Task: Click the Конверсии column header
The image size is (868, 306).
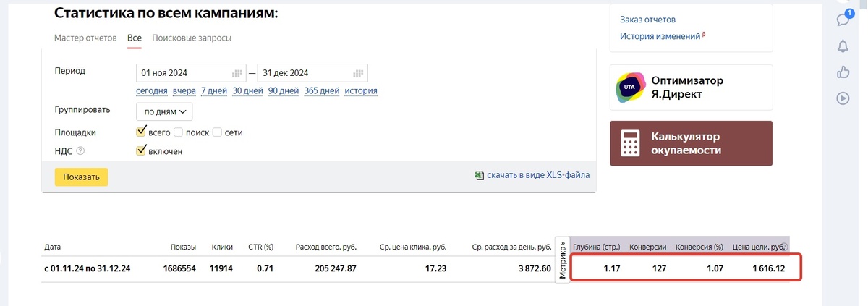Action: click(x=648, y=247)
